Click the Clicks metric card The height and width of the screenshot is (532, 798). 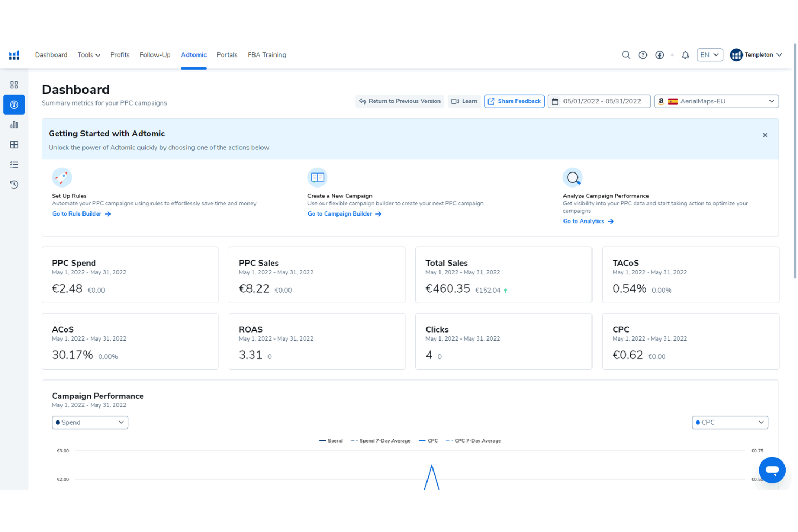[x=504, y=342]
